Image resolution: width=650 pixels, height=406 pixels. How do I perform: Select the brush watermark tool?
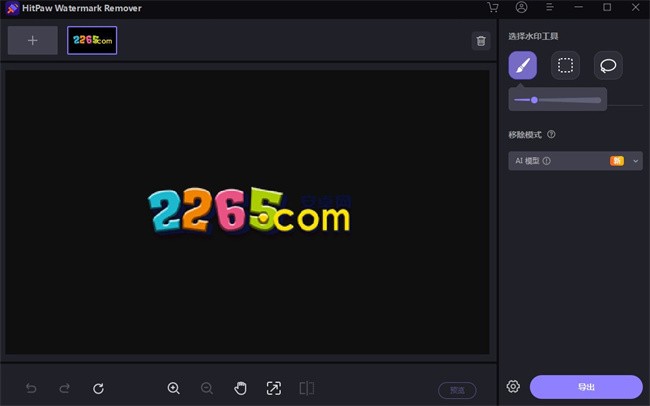pos(523,66)
